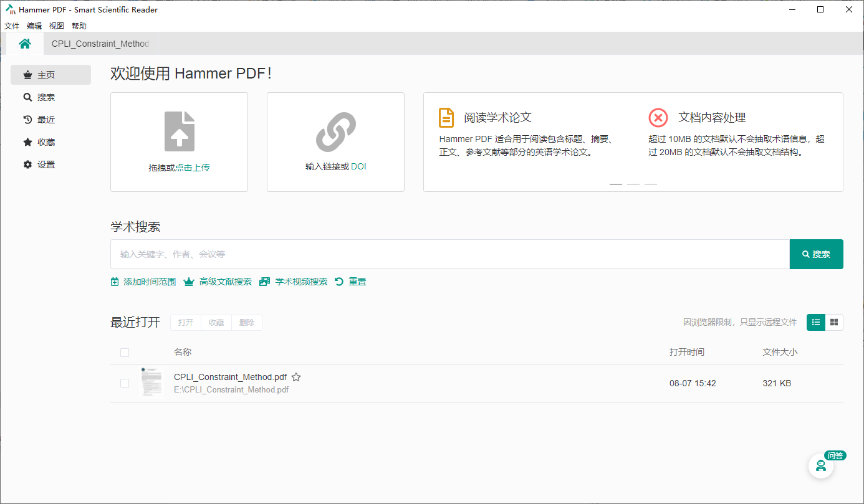Click the orange document icon beside 阅读学术论文
The height and width of the screenshot is (504, 864).
click(446, 118)
